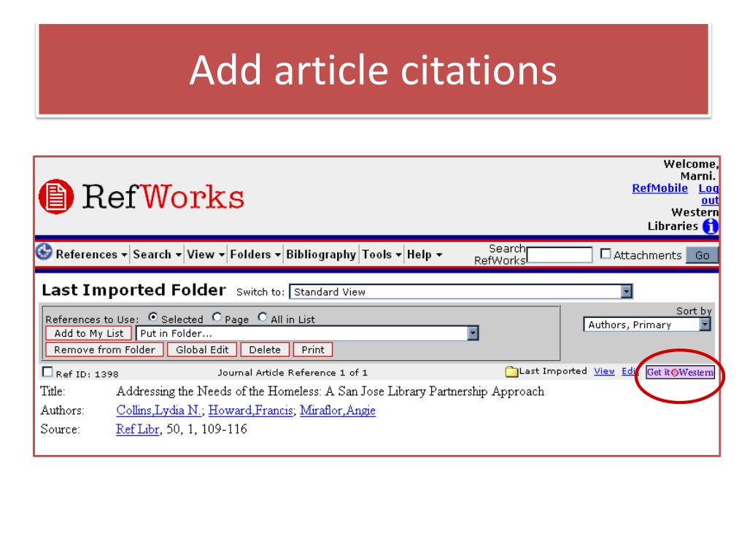Open author link Miraflor, Angie
Image resolution: width=747 pixels, height=560 pixels.
337,410
